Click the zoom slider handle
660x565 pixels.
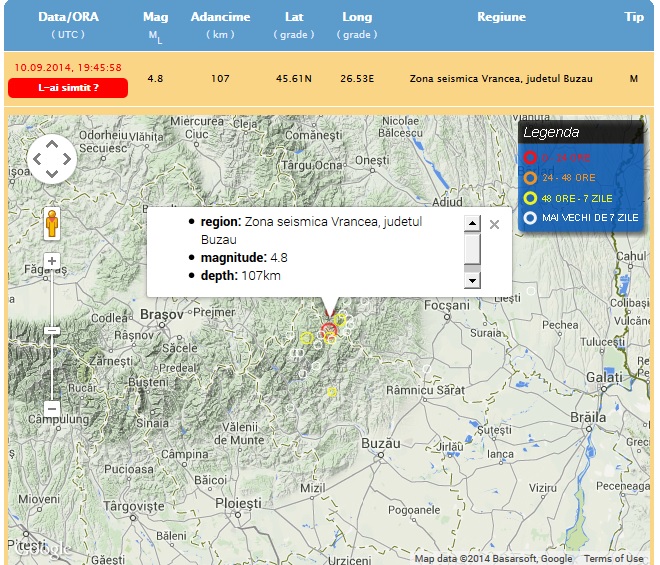pyautogui.click(x=52, y=330)
